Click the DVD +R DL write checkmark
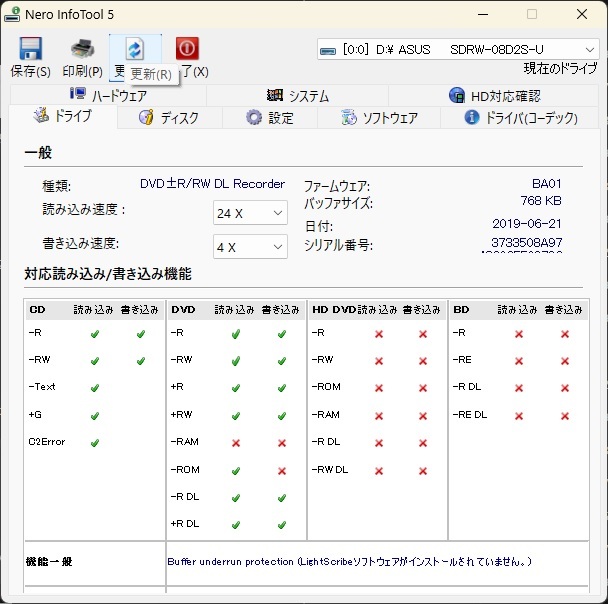 point(282,525)
